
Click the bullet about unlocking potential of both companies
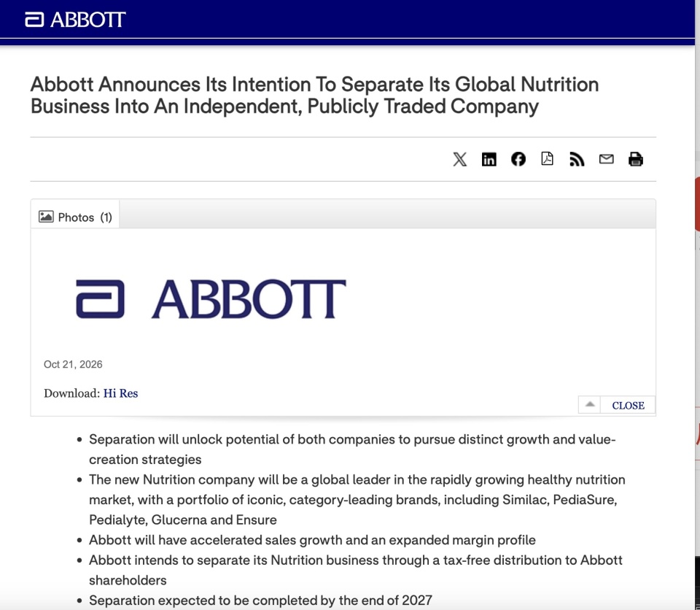352,449
